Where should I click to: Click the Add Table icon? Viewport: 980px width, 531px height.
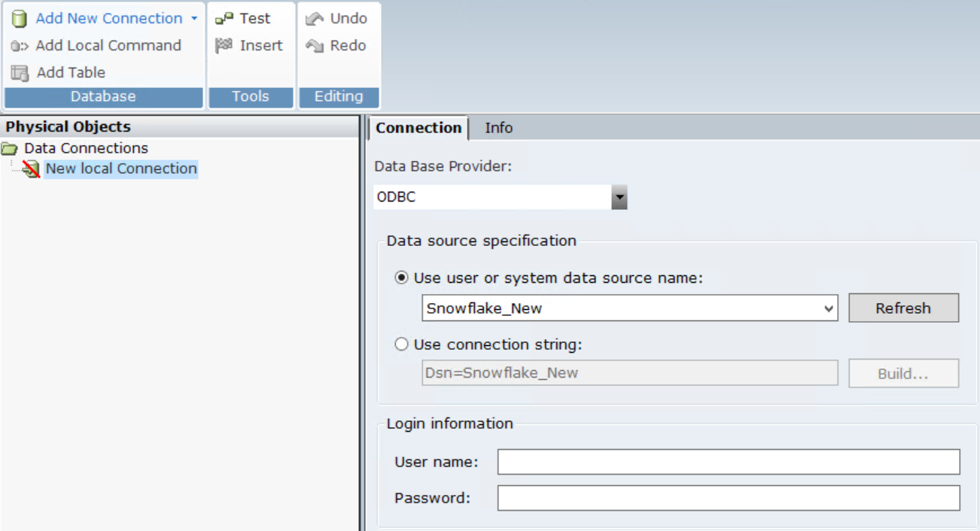coord(20,73)
